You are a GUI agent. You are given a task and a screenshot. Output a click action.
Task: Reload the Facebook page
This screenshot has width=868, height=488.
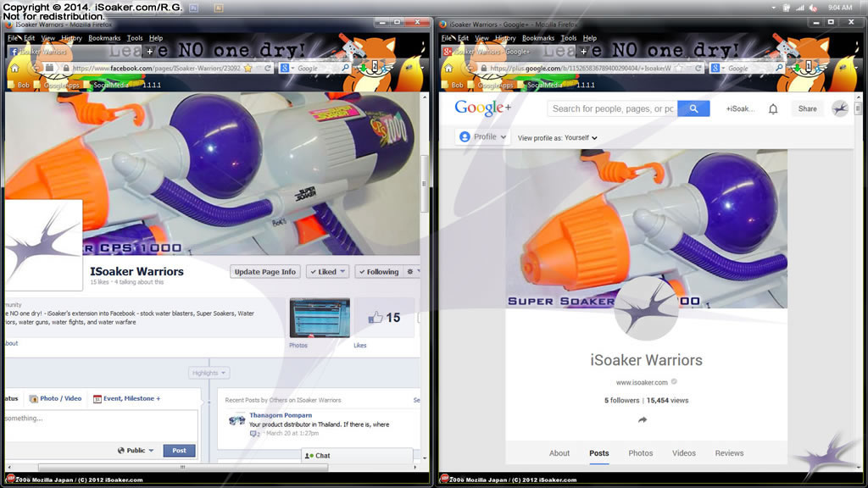(267, 68)
